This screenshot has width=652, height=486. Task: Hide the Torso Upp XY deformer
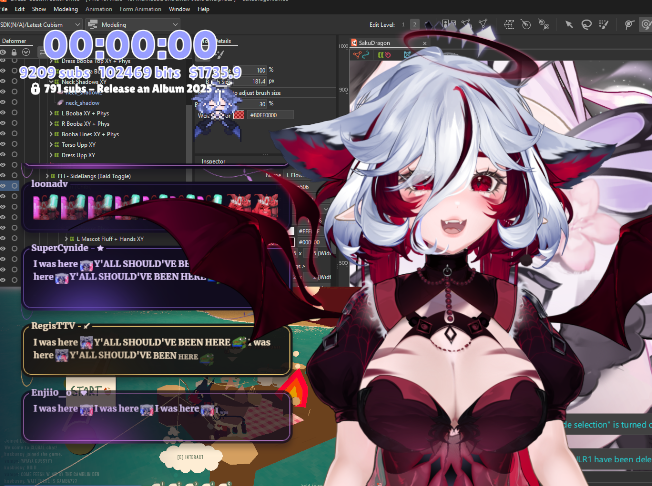(3, 144)
